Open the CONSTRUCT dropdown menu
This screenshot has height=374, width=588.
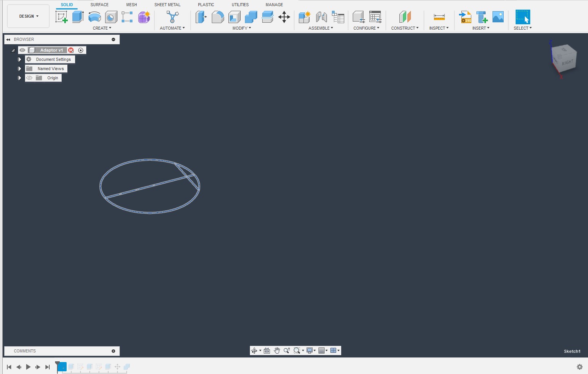pyautogui.click(x=405, y=28)
